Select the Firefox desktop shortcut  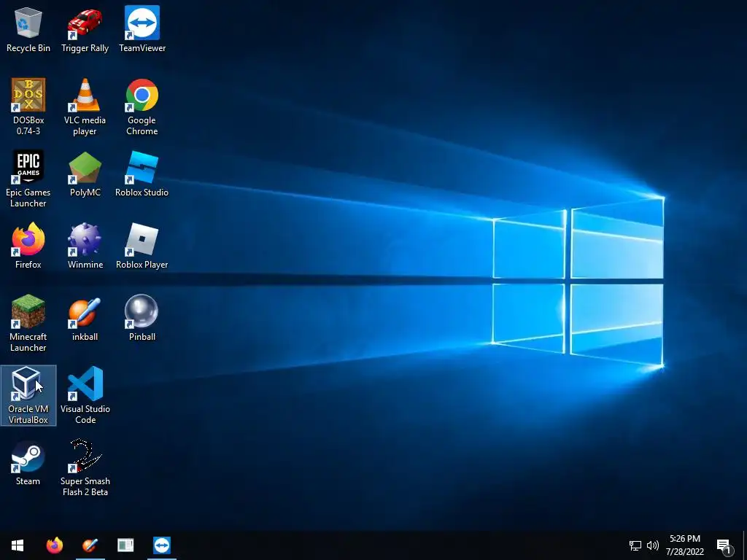click(x=28, y=246)
